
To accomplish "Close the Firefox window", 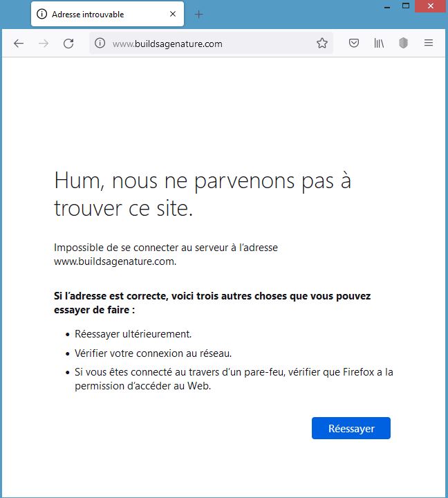I will (x=433, y=6).
